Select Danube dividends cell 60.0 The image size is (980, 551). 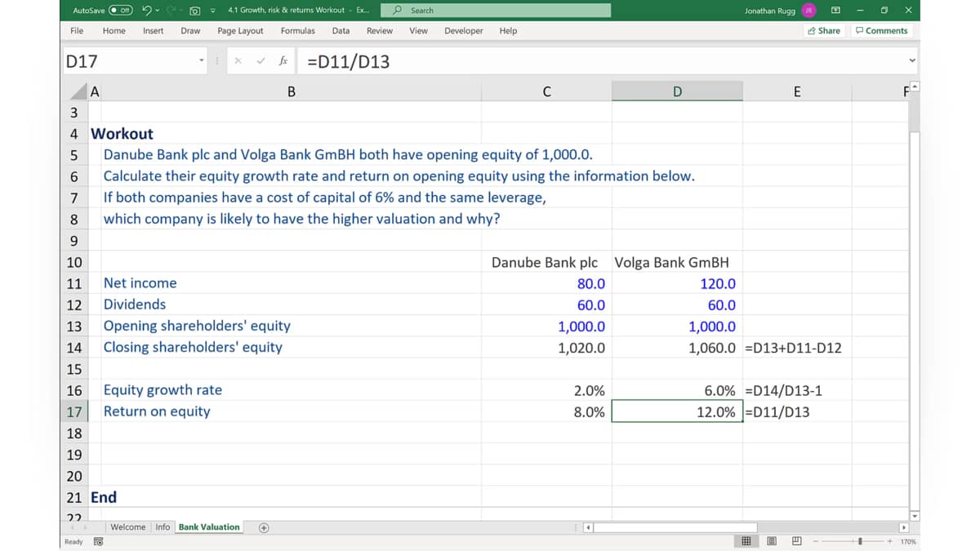coord(546,304)
